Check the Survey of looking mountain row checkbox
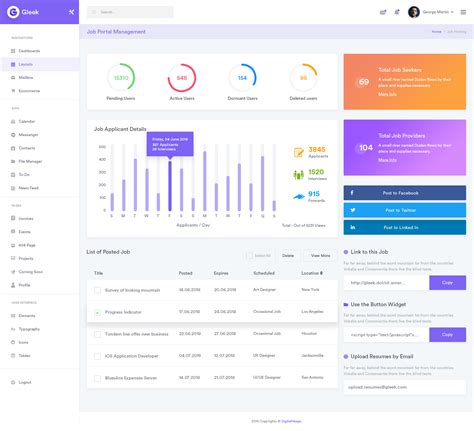474x431 pixels. pyautogui.click(x=97, y=290)
